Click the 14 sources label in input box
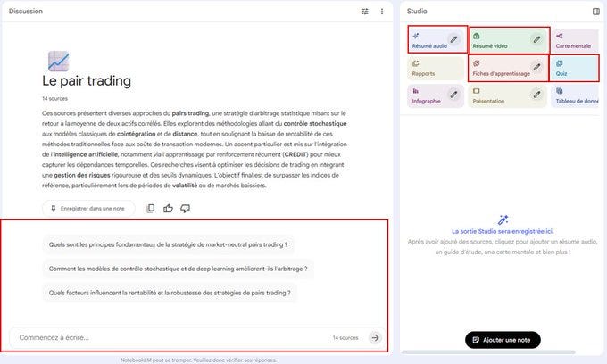This screenshot has width=607, height=364. [345, 338]
